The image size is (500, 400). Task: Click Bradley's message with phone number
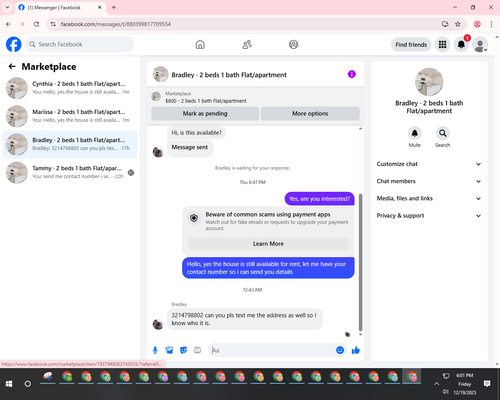(x=245, y=319)
